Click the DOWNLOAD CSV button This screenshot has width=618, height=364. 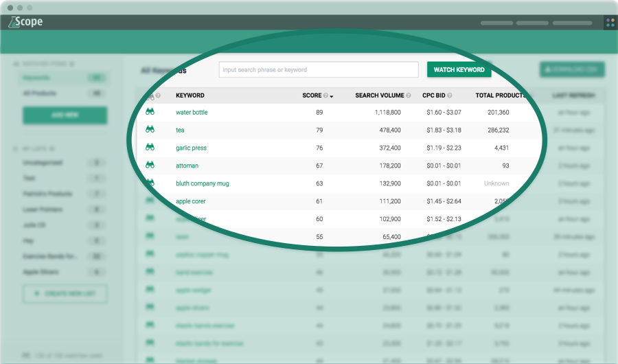click(572, 70)
